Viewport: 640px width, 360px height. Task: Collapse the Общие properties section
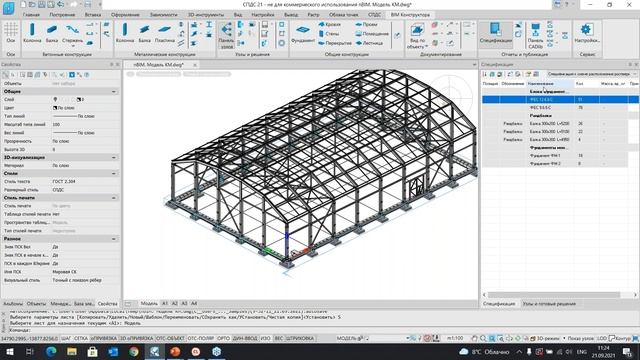click(113, 91)
